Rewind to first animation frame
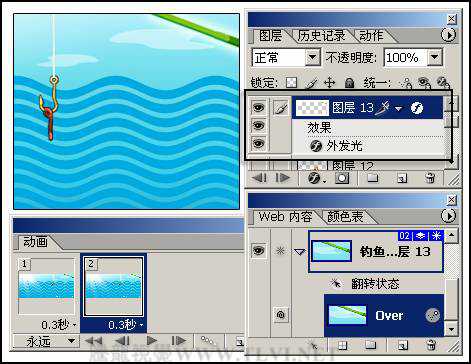Viewport: 471px width, 364px height. point(93,341)
